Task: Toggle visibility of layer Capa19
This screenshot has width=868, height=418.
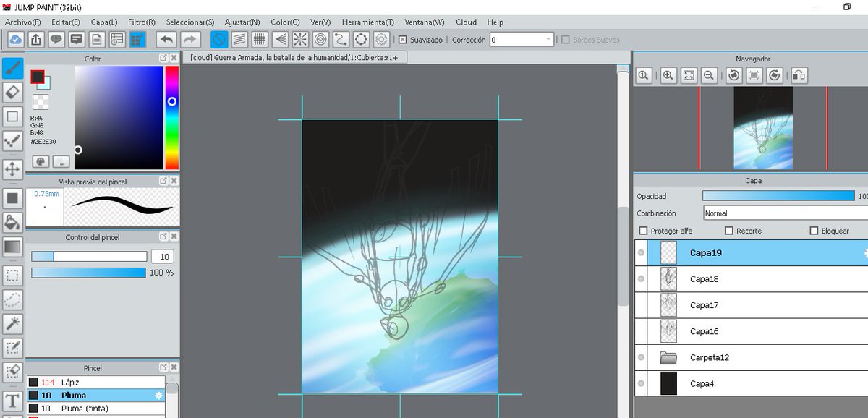Action: point(641,253)
